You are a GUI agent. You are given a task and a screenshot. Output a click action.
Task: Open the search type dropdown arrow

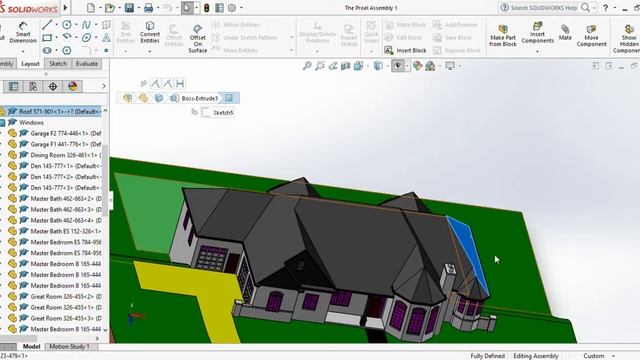[594, 8]
